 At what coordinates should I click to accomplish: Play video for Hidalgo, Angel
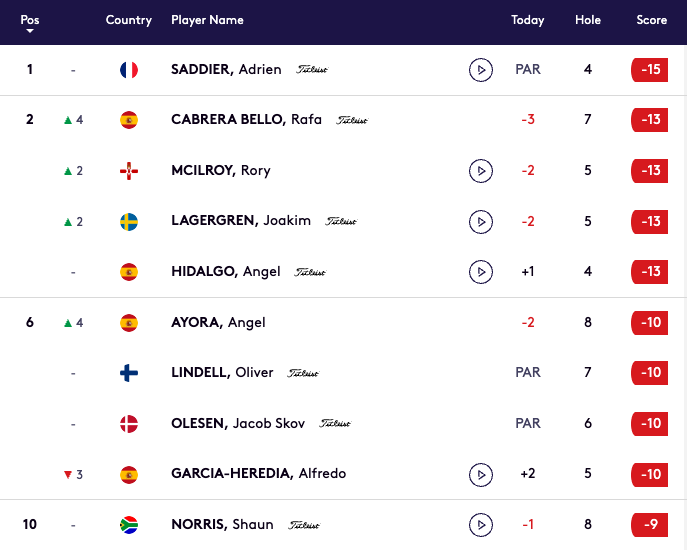pyautogui.click(x=481, y=271)
